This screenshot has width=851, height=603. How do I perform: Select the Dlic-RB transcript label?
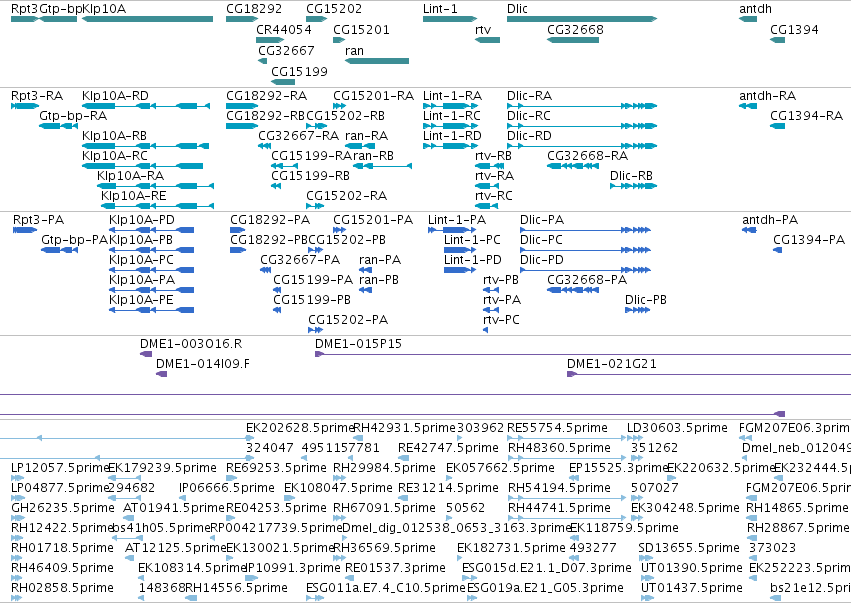[x=631, y=176]
